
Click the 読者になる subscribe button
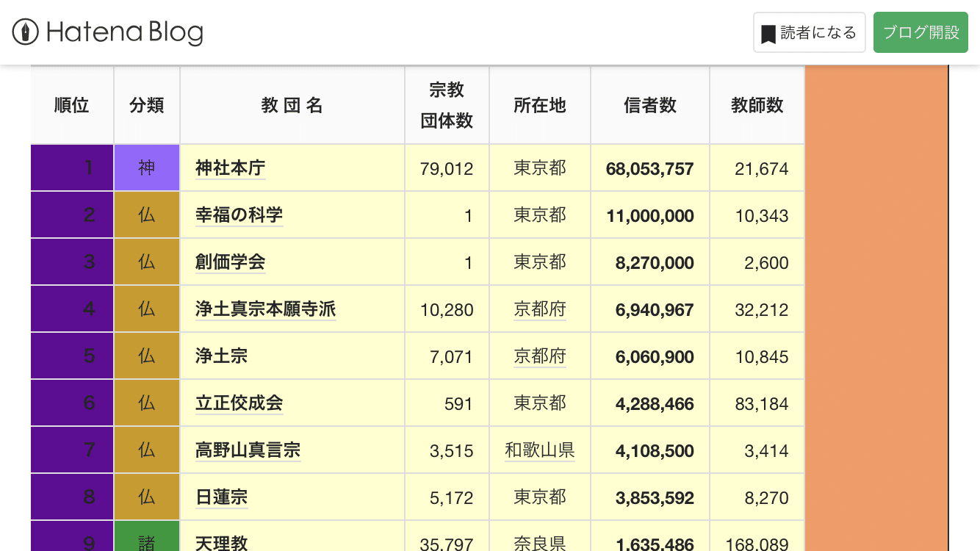(809, 32)
